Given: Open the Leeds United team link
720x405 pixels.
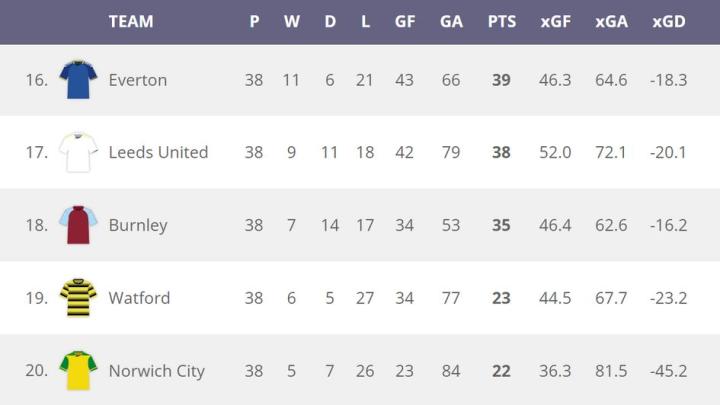Looking at the screenshot, I should click(x=158, y=153).
